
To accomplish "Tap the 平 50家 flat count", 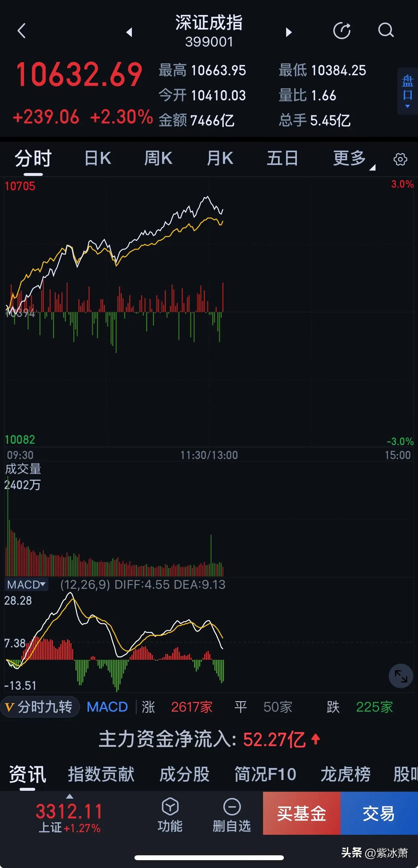I will (x=263, y=706).
